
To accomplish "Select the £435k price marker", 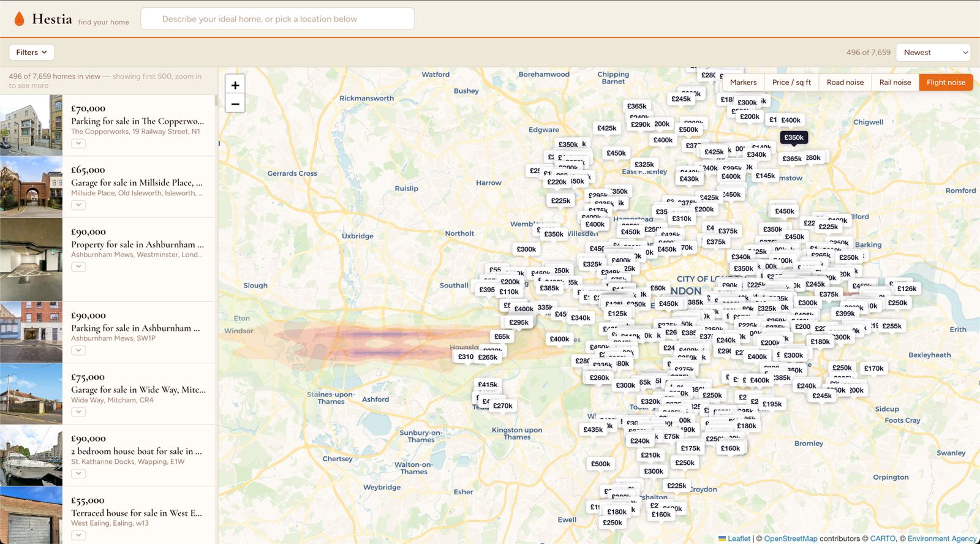I will (x=593, y=429).
